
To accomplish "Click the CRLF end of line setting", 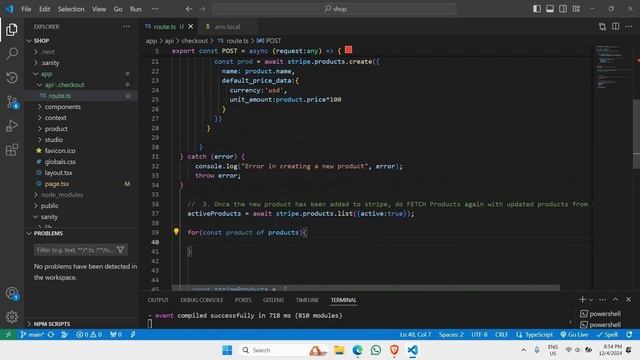I will click(x=501, y=334).
